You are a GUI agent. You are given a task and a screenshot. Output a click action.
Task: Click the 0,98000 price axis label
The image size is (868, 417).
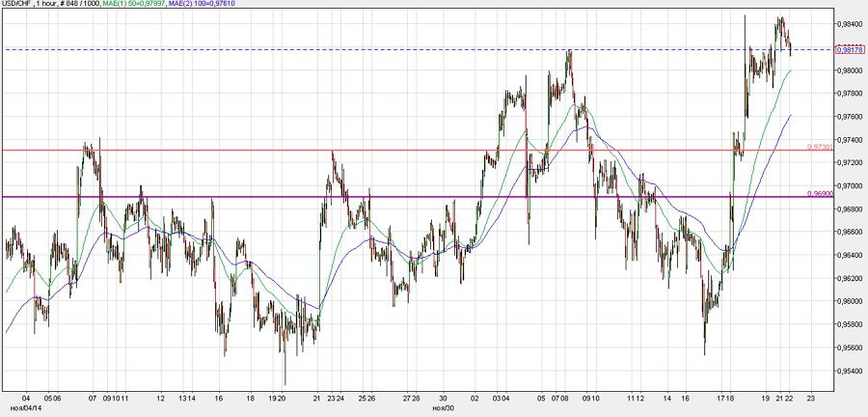pos(850,70)
